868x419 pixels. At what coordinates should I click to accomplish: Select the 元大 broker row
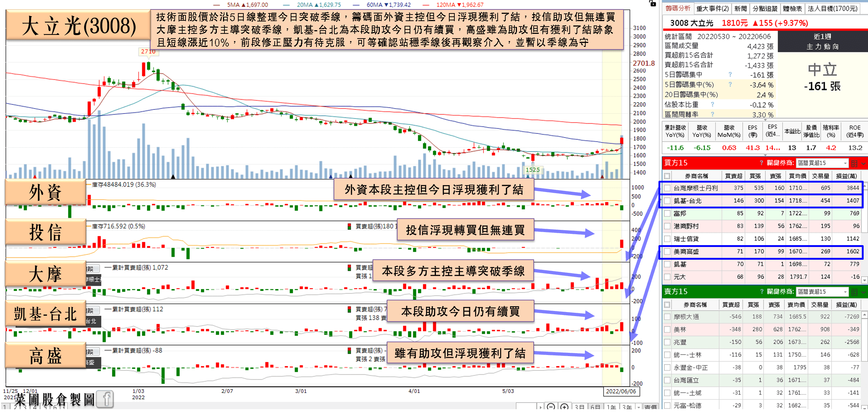pyautogui.click(x=762, y=277)
